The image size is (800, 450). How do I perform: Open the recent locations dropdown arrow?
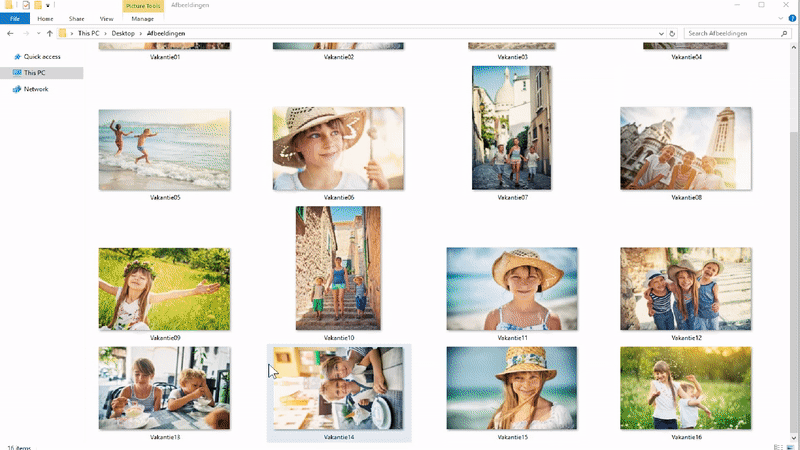[x=38, y=33]
